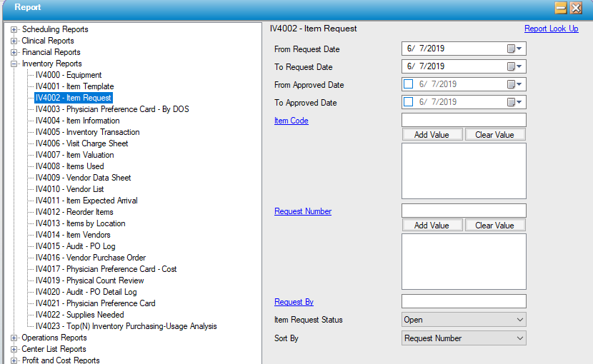Click the Item Code values list box
The height and width of the screenshot is (364, 593).
[x=464, y=171]
